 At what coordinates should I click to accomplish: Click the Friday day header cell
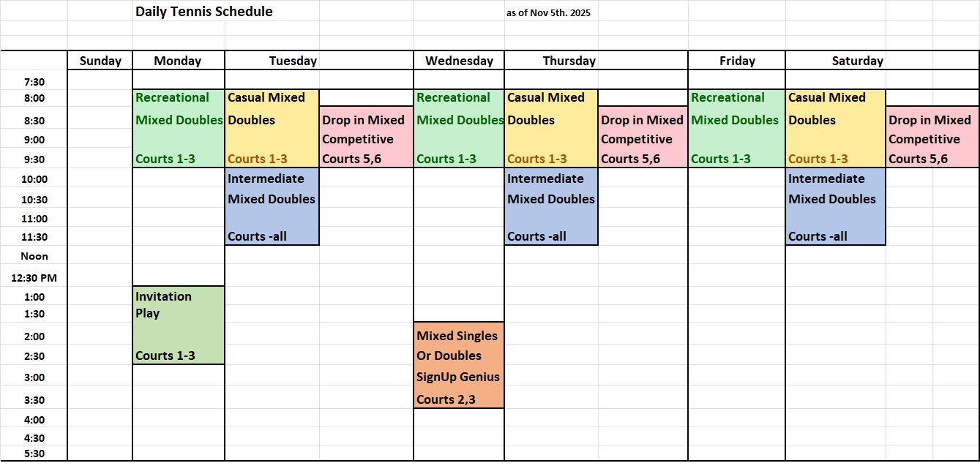737,61
